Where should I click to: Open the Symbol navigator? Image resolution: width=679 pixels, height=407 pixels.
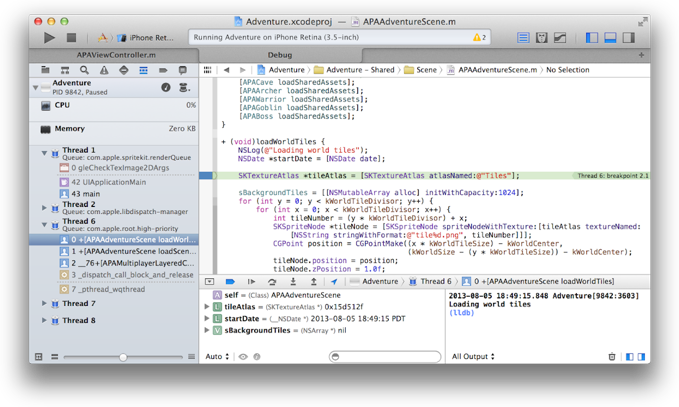pyautogui.click(x=65, y=70)
